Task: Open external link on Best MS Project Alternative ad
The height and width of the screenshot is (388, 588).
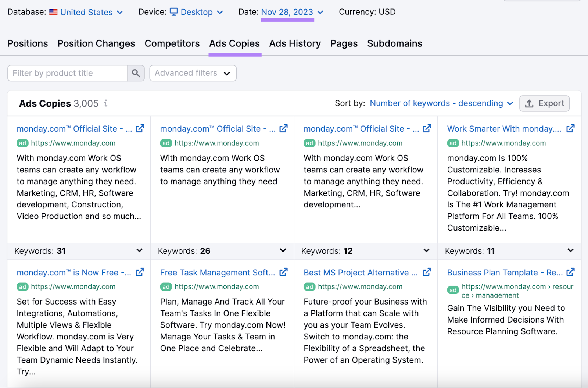Action: pos(427,272)
